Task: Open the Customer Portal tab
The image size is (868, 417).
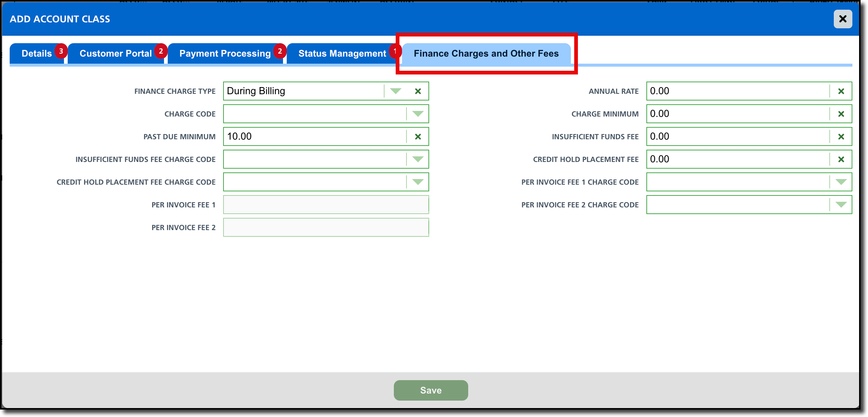Action: (115, 54)
